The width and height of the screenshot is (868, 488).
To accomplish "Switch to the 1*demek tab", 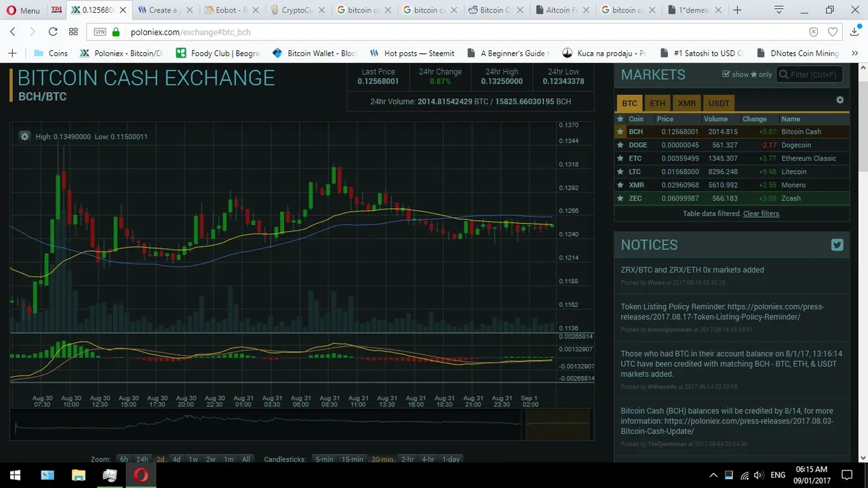I will [695, 10].
